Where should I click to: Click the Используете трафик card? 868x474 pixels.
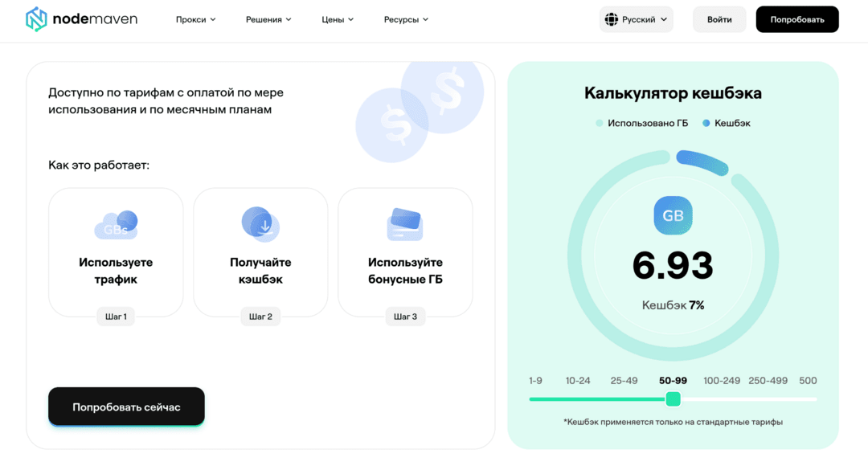coord(116,252)
